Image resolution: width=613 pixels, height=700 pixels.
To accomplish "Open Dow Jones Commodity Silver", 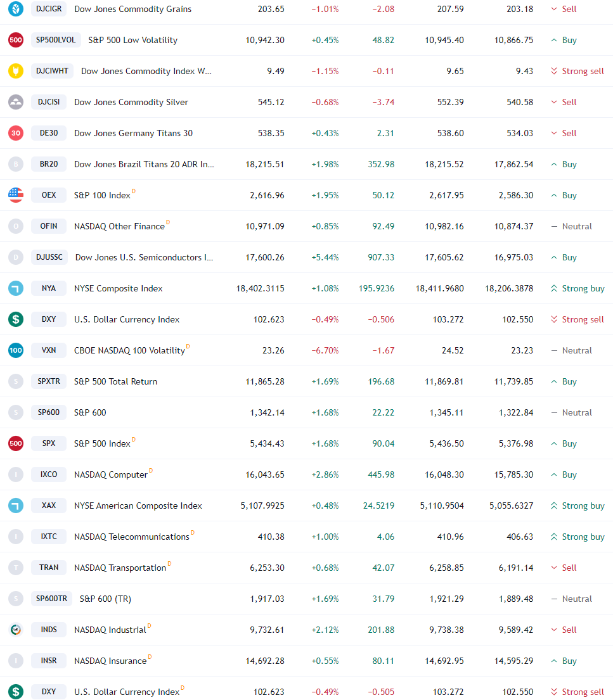I will pos(131,102).
